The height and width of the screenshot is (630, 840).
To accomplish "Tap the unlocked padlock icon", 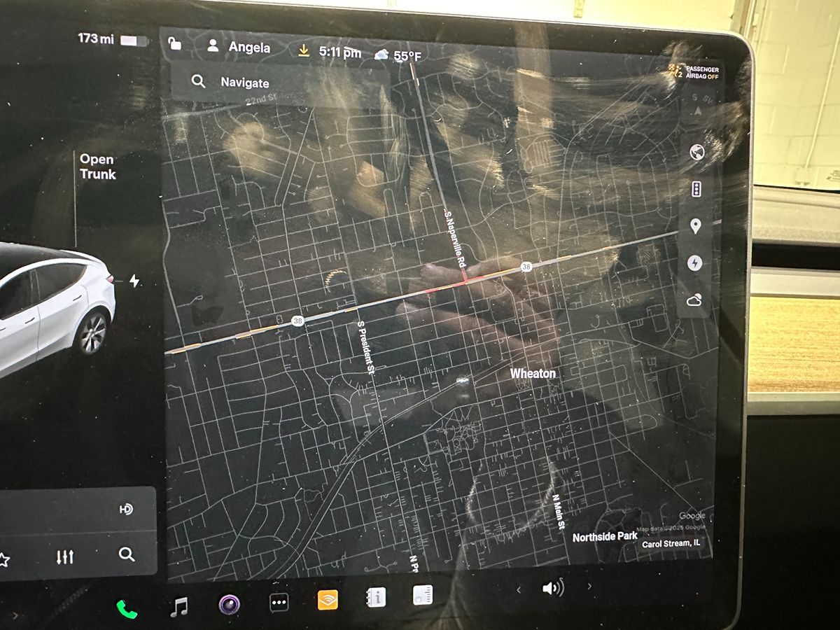I will coord(175,45).
